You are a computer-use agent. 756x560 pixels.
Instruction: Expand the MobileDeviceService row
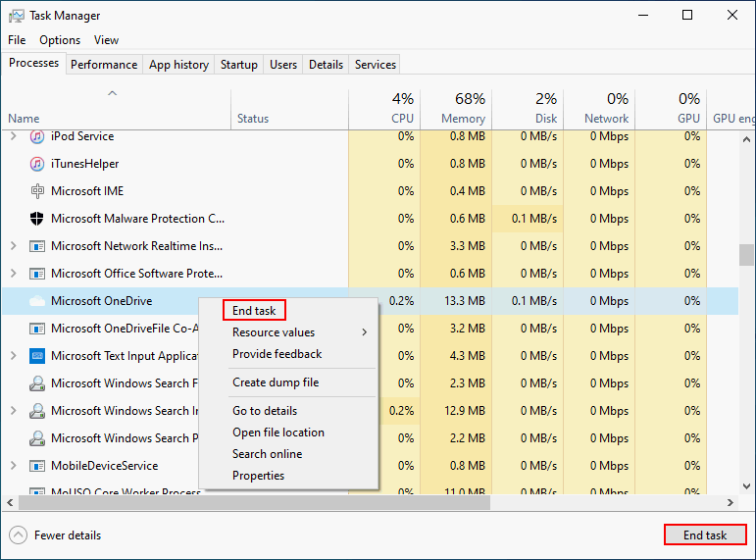(x=14, y=466)
